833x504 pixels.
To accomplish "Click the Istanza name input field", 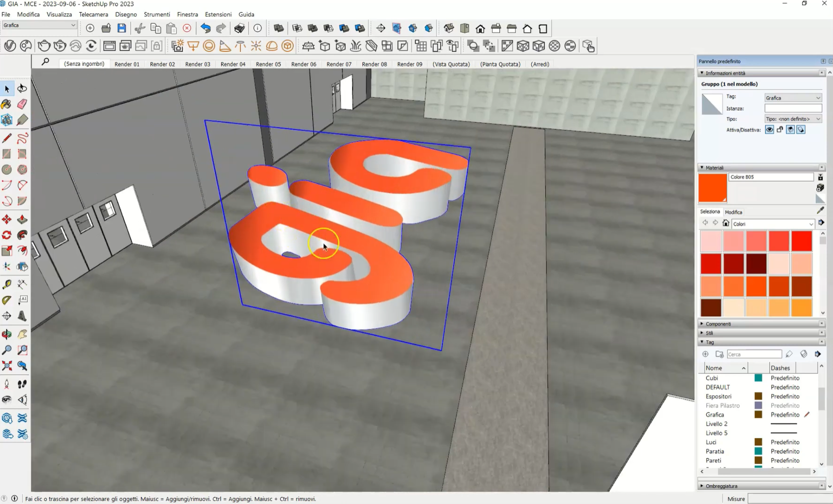I will [792, 109].
